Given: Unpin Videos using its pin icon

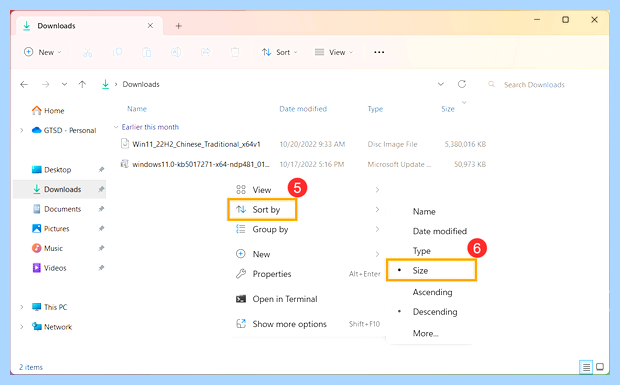Looking at the screenshot, I should pyautogui.click(x=101, y=268).
